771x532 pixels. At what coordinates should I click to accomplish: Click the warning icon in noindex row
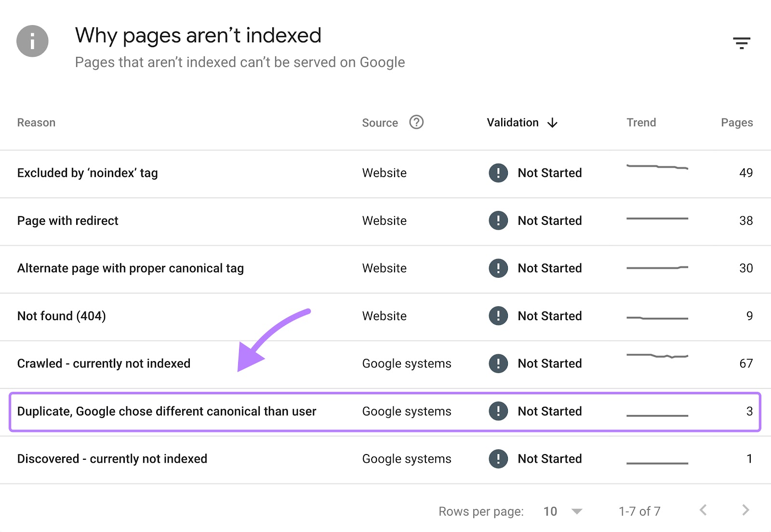coord(498,173)
